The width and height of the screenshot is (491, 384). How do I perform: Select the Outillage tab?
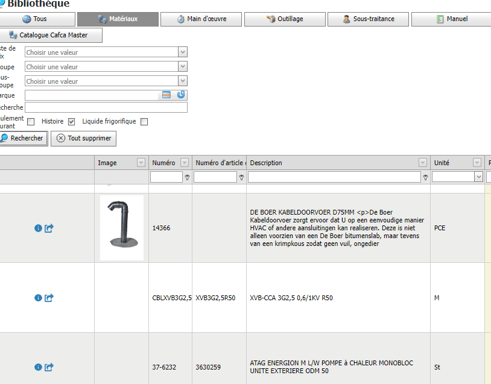285,19
